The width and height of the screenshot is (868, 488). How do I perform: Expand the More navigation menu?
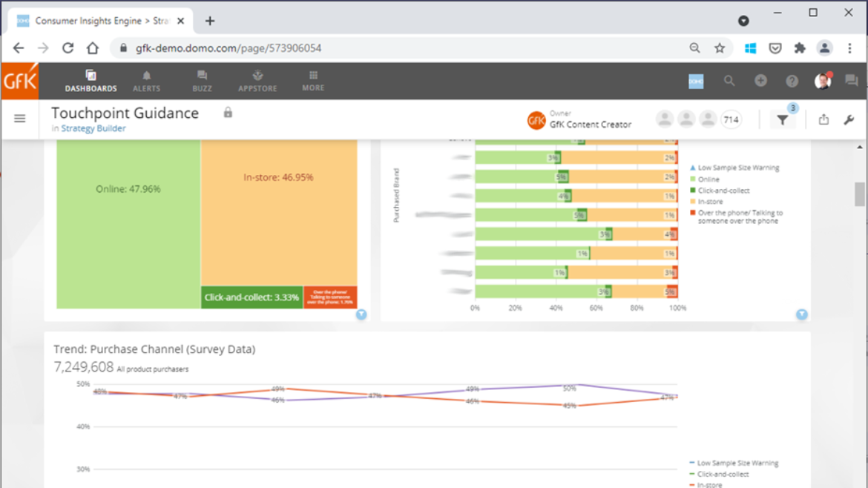[x=312, y=80]
